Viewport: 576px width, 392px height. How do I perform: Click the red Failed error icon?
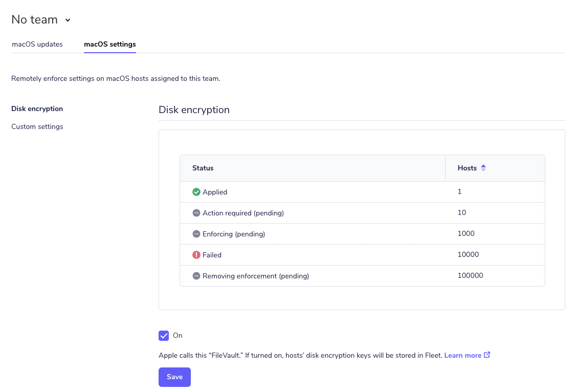(196, 255)
